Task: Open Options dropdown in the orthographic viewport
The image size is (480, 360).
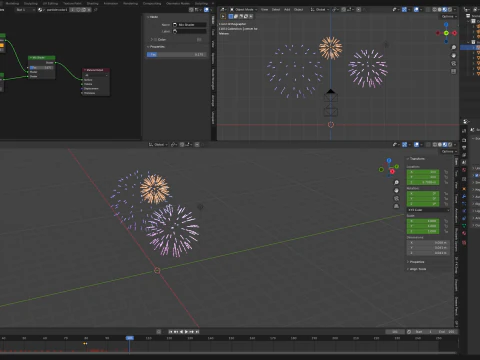Action: click(449, 16)
